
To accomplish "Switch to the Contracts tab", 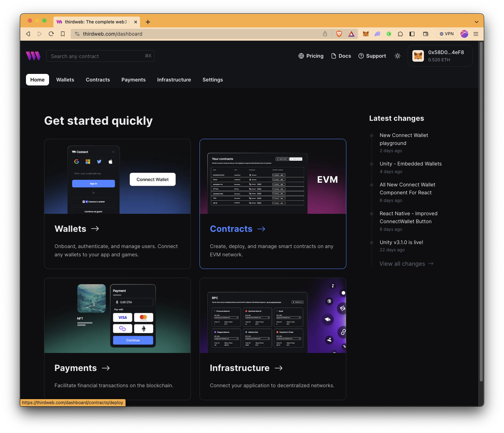I will click(98, 80).
